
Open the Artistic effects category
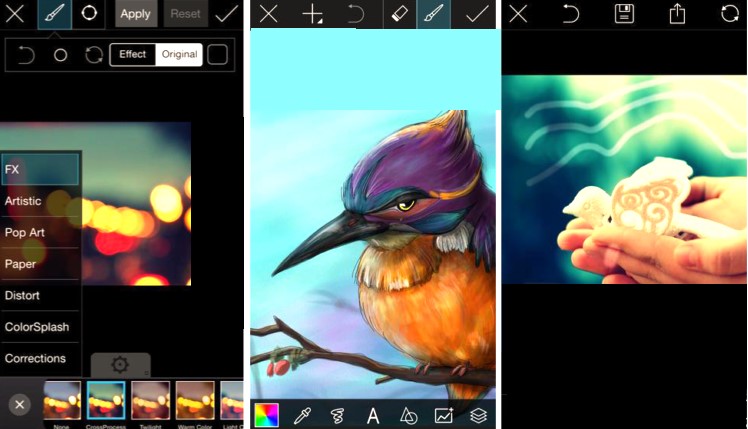click(40, 201)
